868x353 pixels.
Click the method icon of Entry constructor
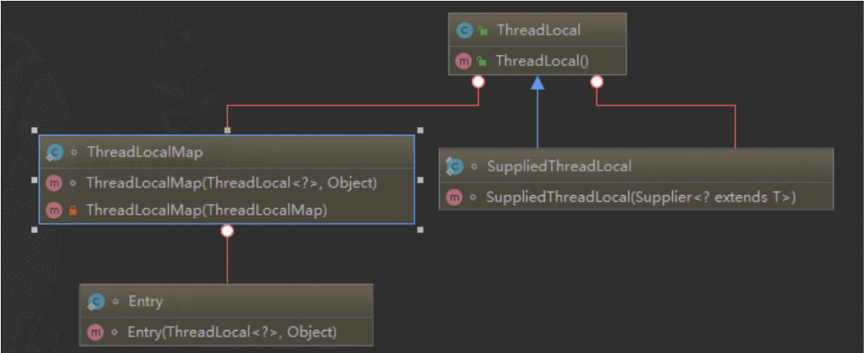pos(97,331)
